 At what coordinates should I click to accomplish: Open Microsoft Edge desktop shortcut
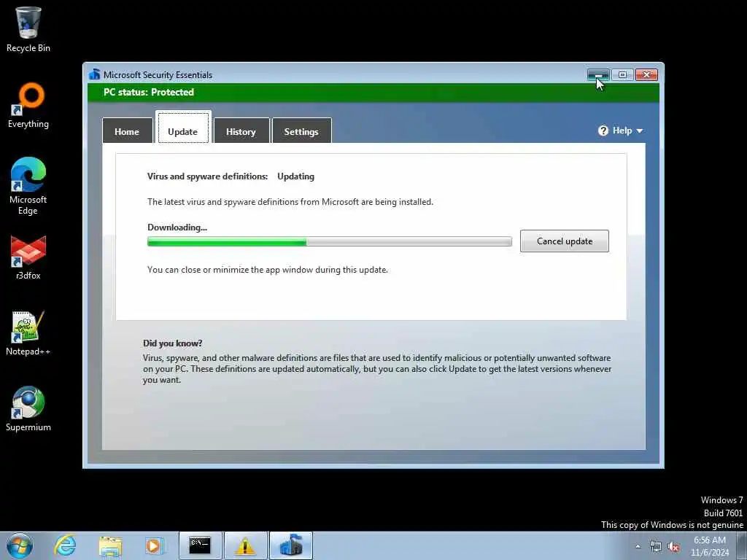[28, 186]
